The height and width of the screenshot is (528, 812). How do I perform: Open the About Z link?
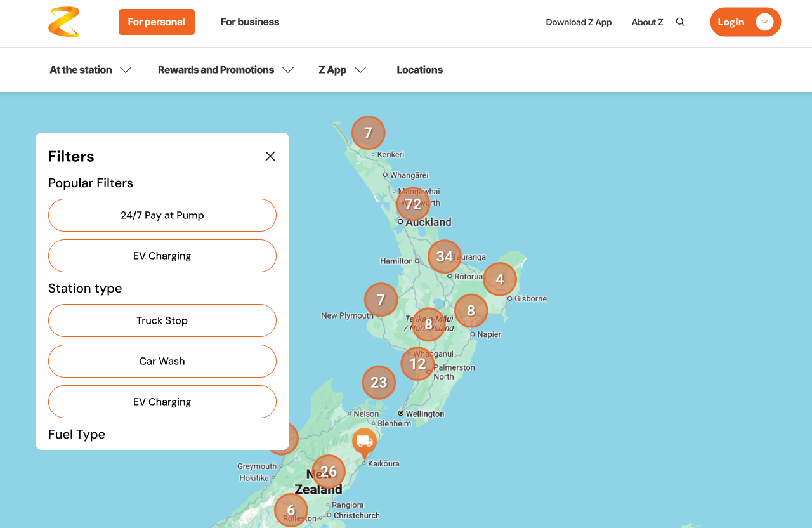click(647, 22)
